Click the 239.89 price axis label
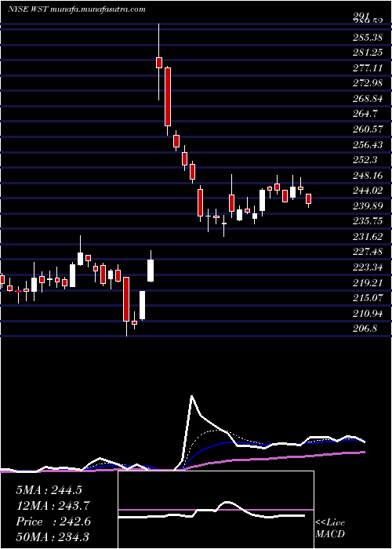This screenshot has width=392, height=549. click(368, 206)
